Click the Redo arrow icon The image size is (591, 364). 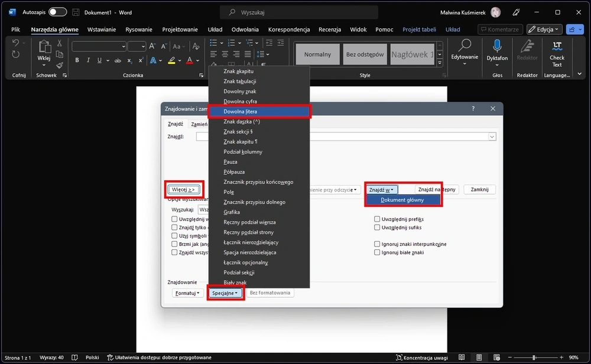[x=15, y=54]
